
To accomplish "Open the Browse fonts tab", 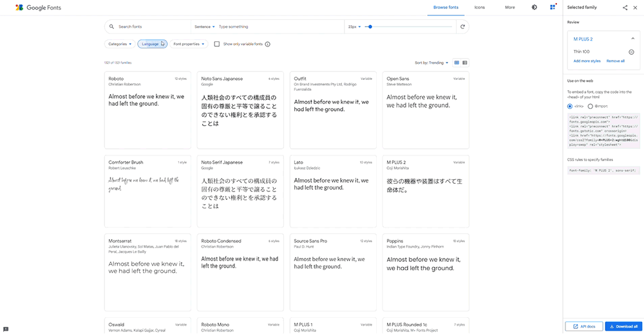I will click(446, 7).
